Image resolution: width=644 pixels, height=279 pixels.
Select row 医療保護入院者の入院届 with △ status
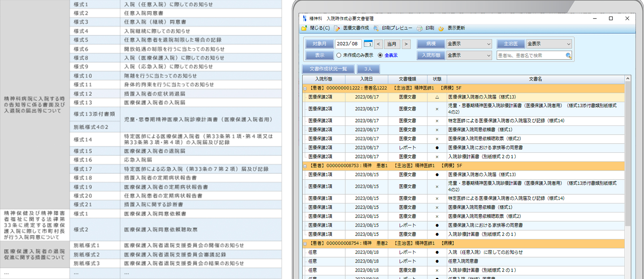click(464, 97)
